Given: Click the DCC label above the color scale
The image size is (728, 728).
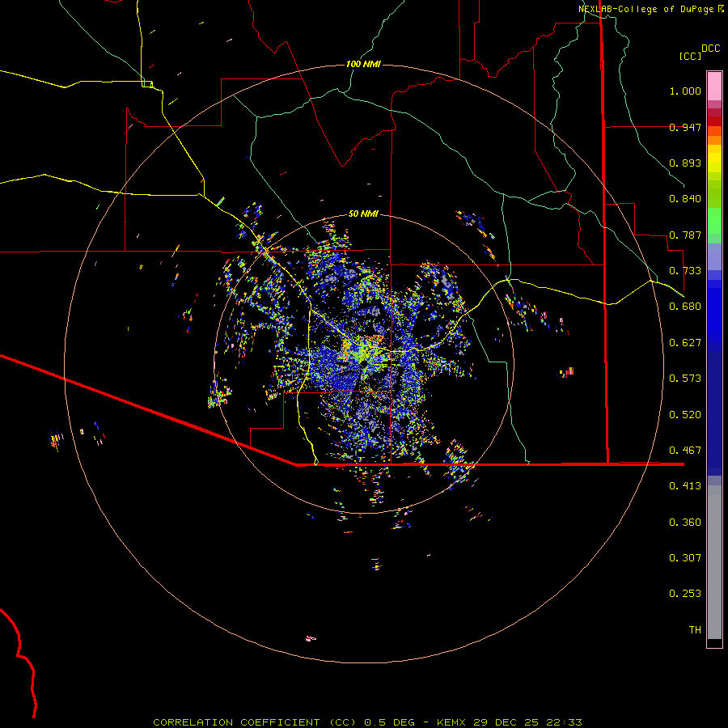Looking at the screenshot, I should tap(711, 49).
